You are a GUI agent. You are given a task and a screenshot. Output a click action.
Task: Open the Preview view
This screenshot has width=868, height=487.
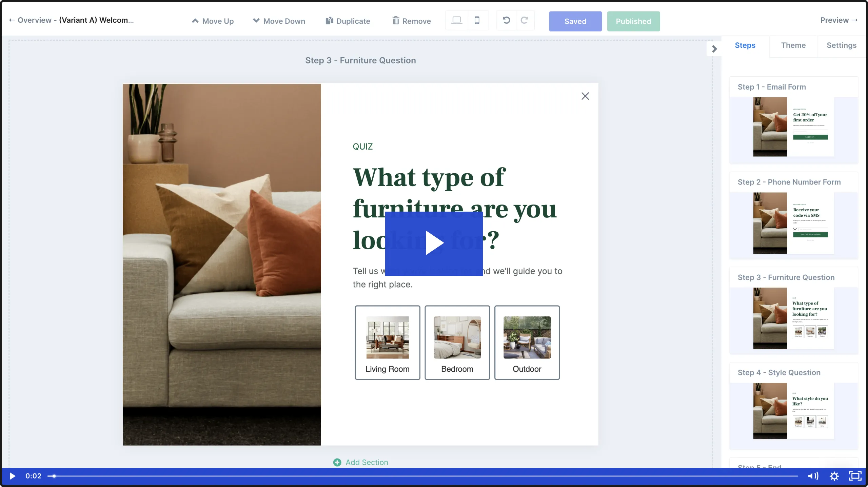click(838, 20)
